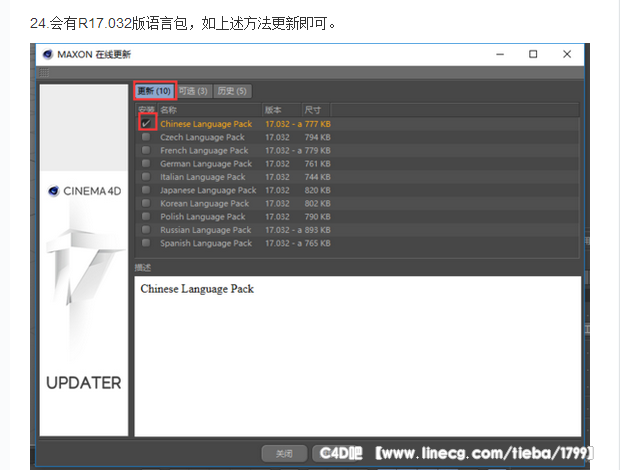Tick the Spanish Language Pack checkbox
This screenshot has width=620, height=470.
146,243
